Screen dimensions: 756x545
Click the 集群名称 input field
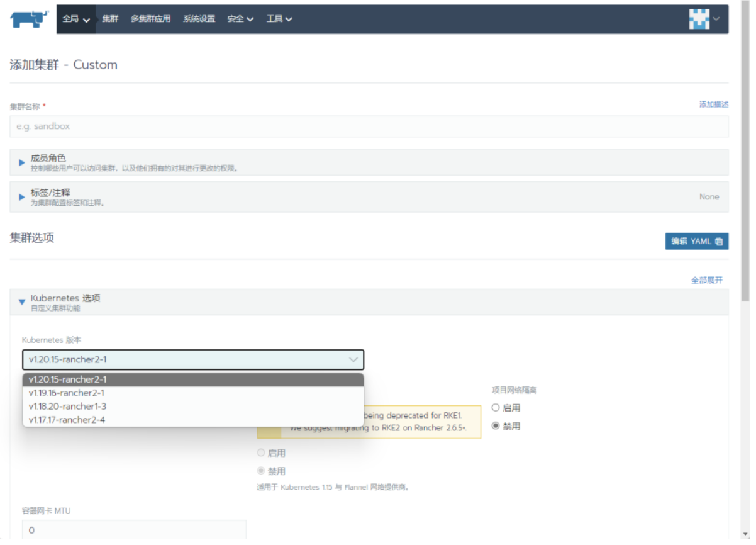pos(369,126)
